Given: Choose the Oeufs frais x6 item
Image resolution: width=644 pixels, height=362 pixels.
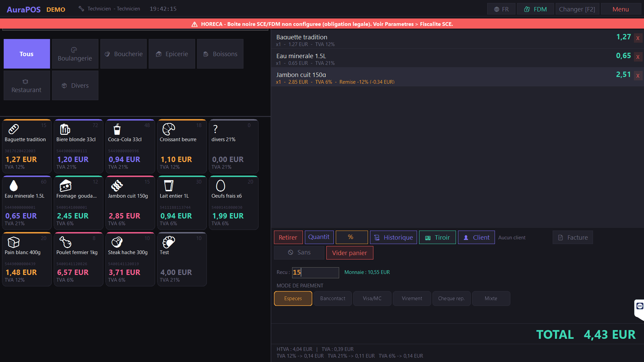Looking at the screenshot, I should tap(234, 203).
